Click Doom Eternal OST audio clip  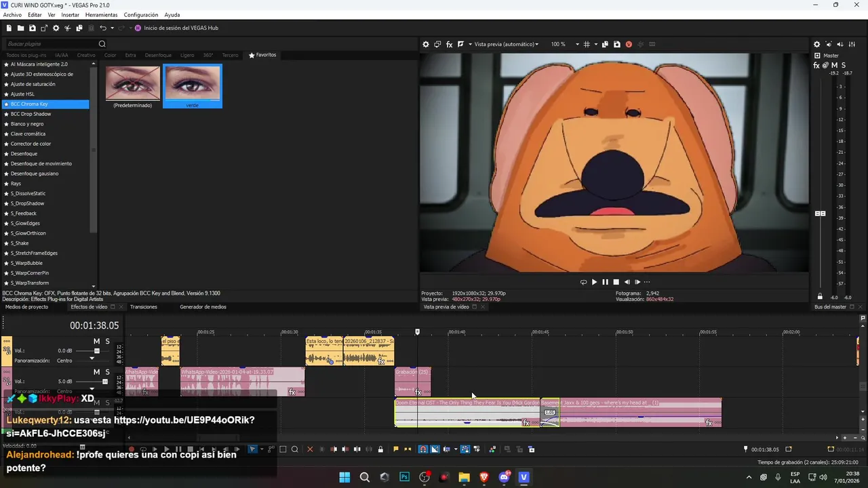(467, 413)
